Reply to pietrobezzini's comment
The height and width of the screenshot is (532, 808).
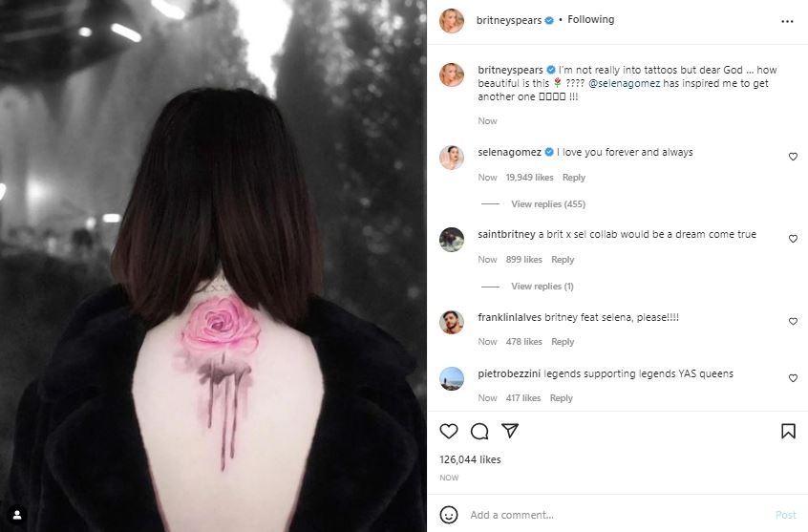562,398
